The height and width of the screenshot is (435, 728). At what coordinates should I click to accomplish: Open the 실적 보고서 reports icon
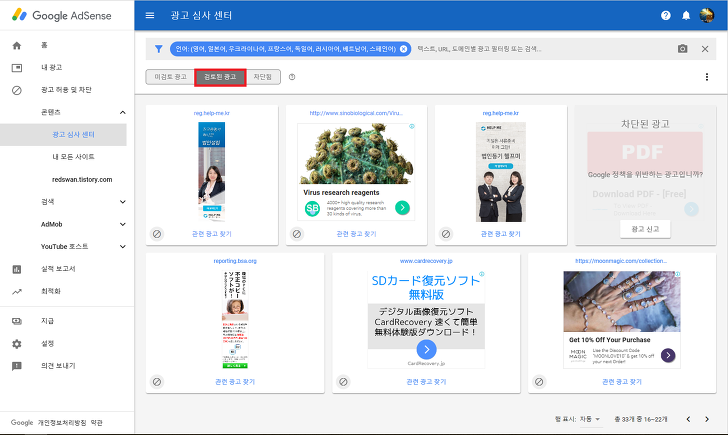[17, 269]
